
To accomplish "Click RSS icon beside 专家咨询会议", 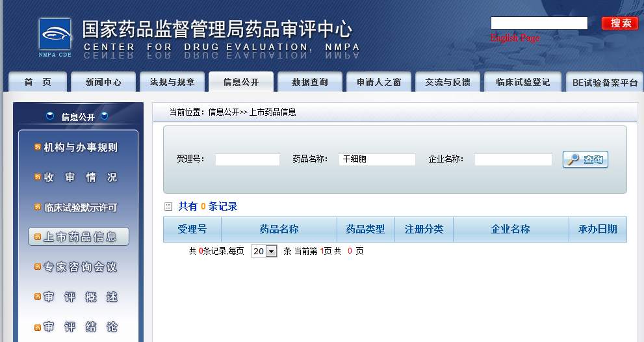I will 38,267.
